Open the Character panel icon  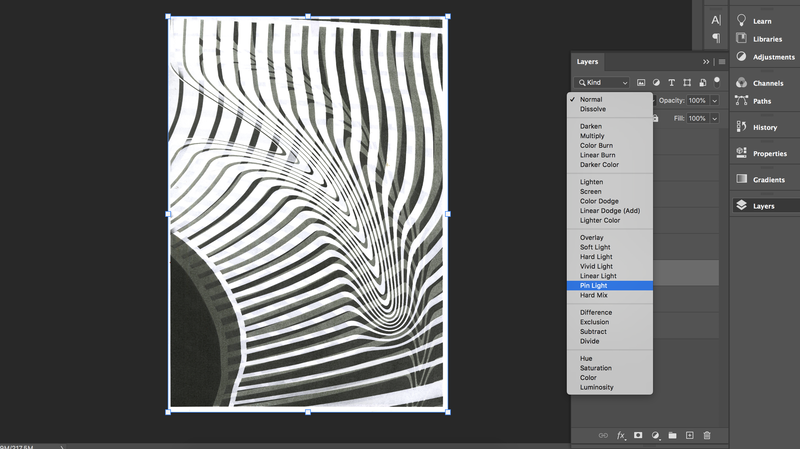[x=716, y=20]
